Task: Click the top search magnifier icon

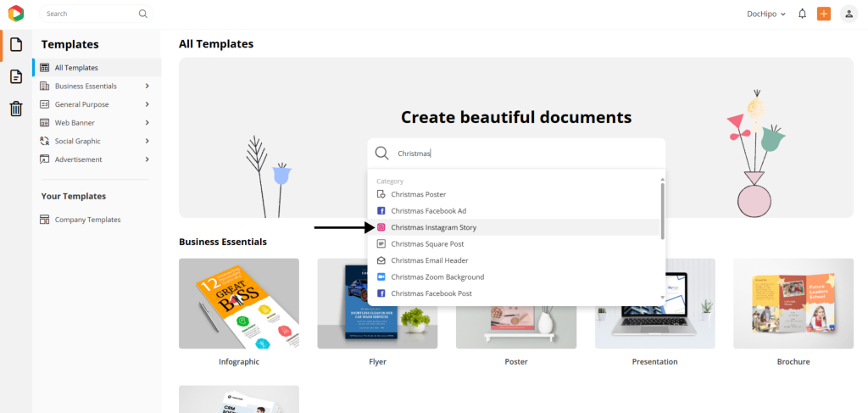Action: point(143,14)
